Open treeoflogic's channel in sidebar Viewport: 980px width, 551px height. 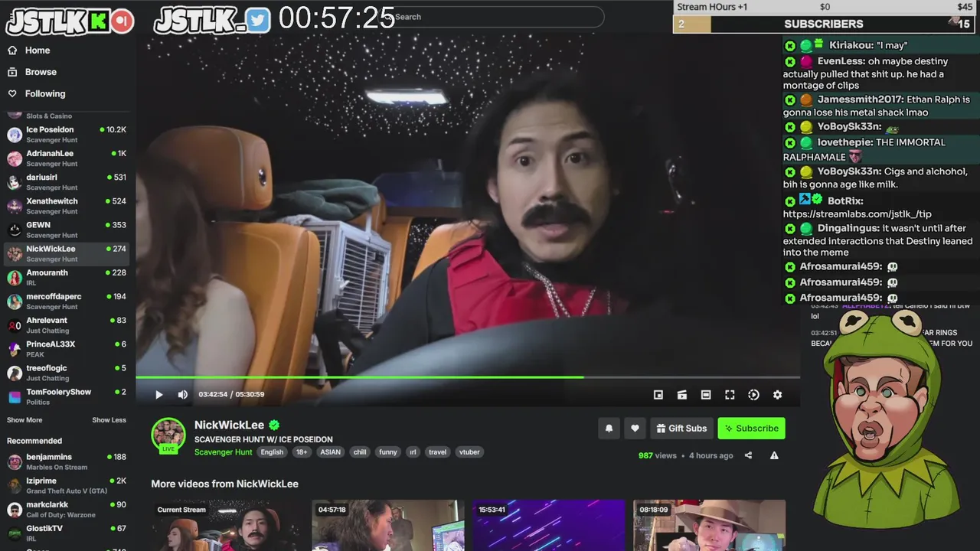coord(67,373)
